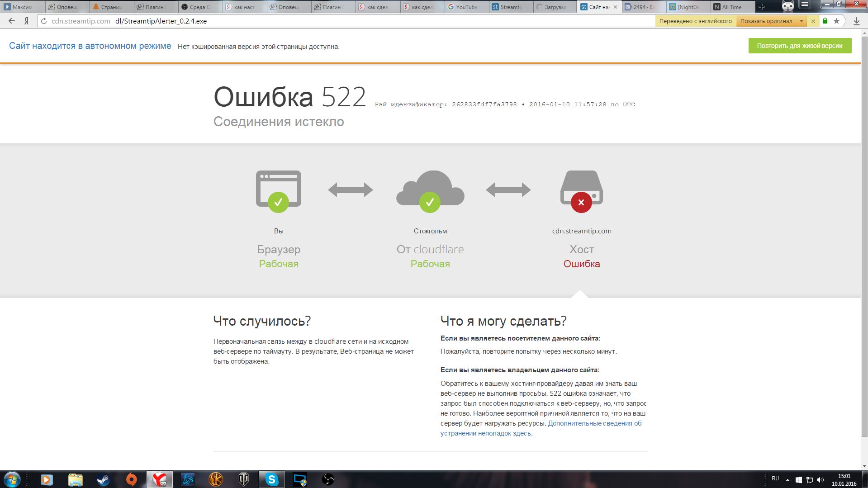868x488 pixels.
Task: Click the scrollbar up arrow
Action: pyautogui.click(x=864, y=33)
